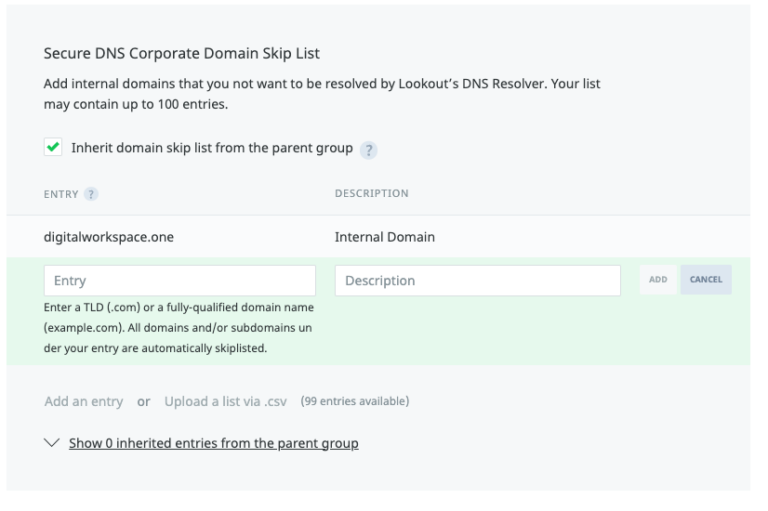Click the Secure DNS Corporate Domain heading
This screenshot has width=768, height=511.
[181, 53]
